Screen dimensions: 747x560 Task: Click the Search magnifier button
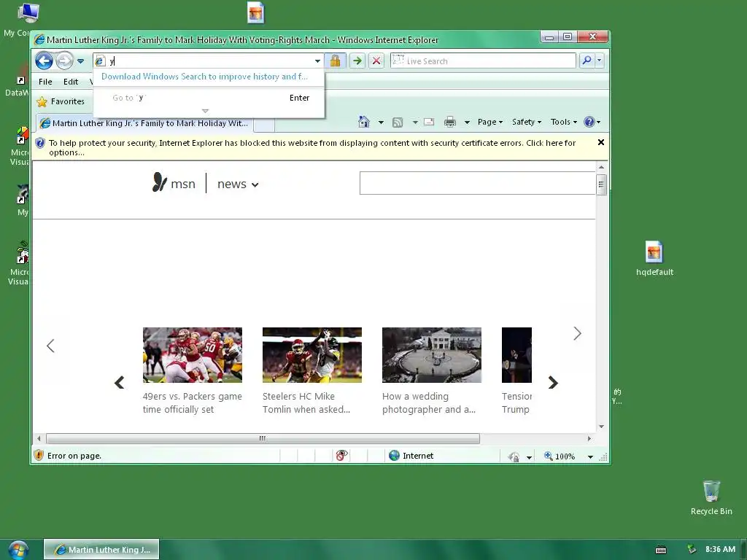587,61
